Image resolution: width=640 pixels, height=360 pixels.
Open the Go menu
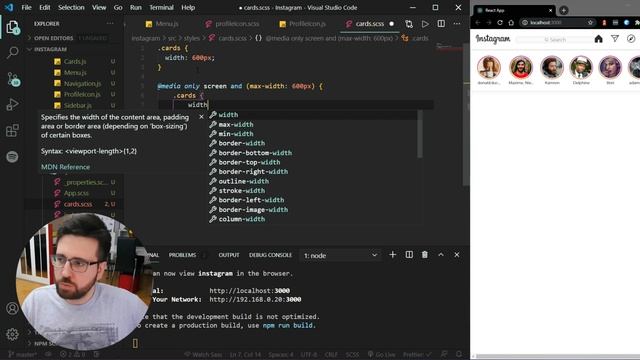click(x=118, y=7)
